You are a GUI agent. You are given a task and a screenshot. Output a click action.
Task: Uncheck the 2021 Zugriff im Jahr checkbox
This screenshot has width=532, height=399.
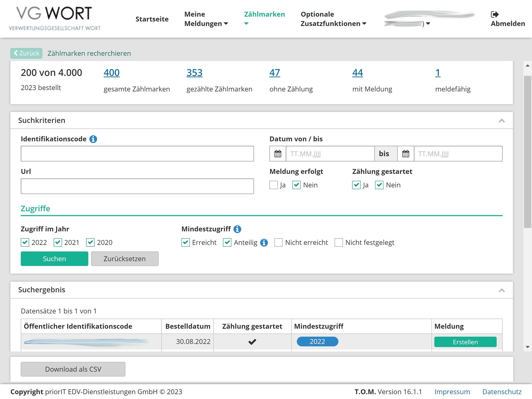click(58, 242)
